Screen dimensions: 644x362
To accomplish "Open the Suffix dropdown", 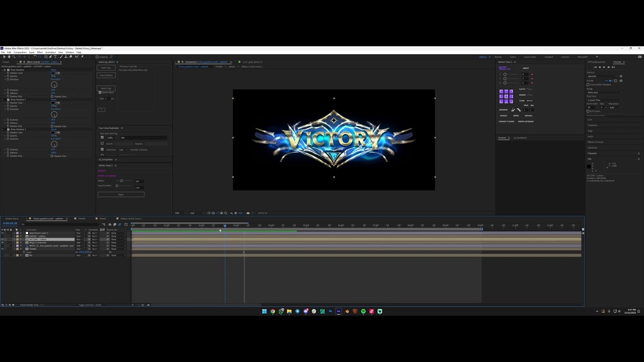I will 112,138.
